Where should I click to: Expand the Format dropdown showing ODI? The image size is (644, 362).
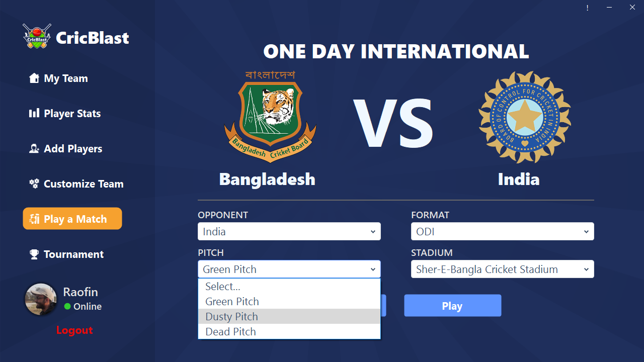point(503,231)
